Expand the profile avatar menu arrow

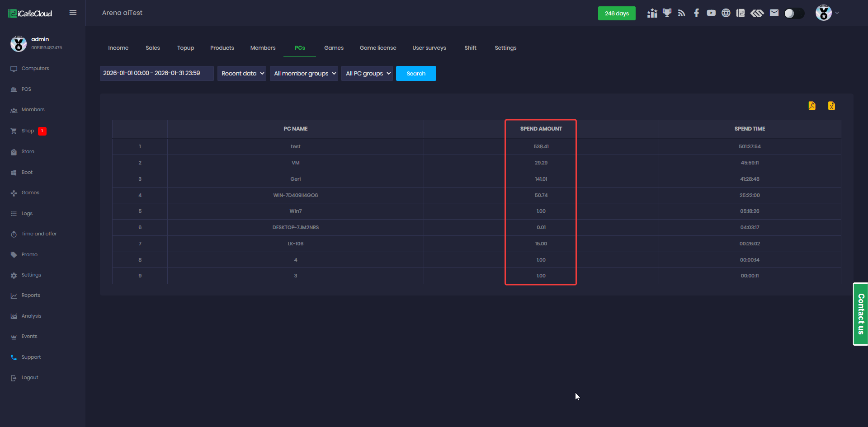tap(837, 13)
